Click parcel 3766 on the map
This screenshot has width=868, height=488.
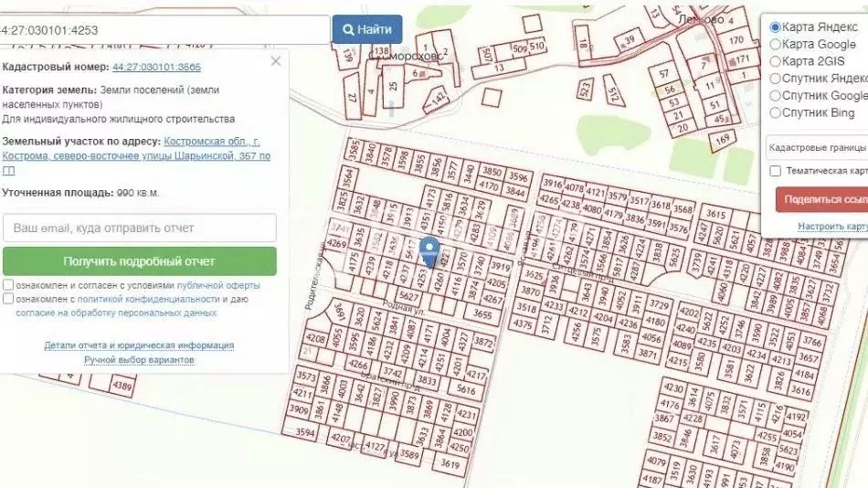click(812, 341)
